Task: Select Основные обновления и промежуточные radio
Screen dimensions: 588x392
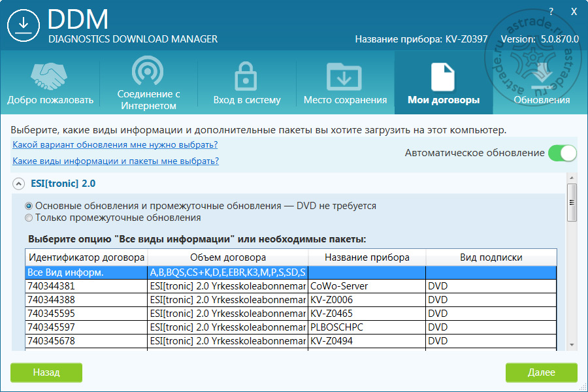Action: click(29, 206)
